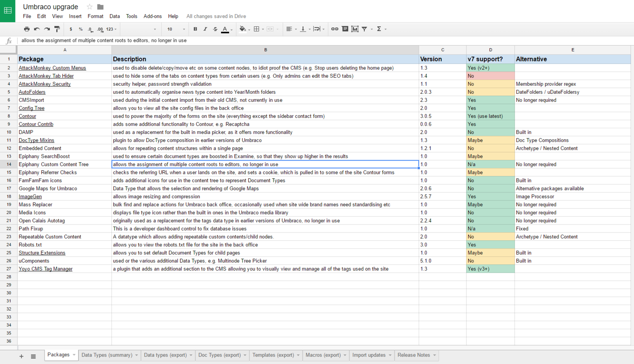Open the Import updates tab dropdown arrow

390,356
